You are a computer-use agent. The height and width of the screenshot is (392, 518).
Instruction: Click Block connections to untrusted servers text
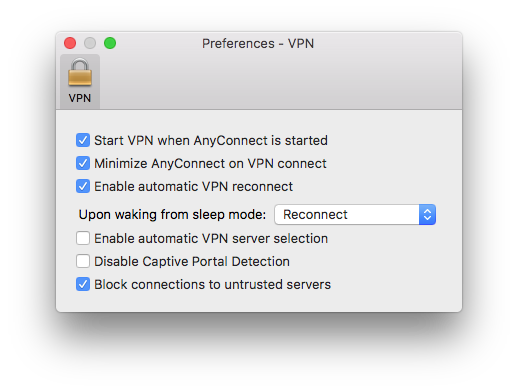click(x=212, y=284)
